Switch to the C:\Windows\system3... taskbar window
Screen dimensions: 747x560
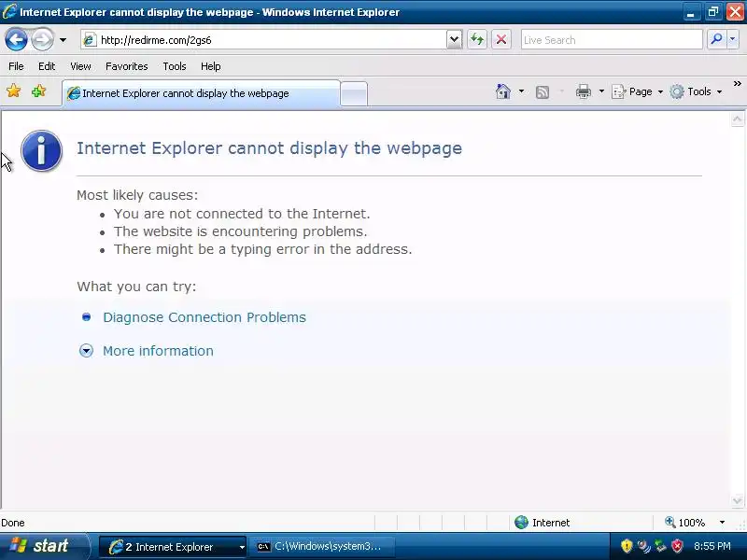pos(321,547)
